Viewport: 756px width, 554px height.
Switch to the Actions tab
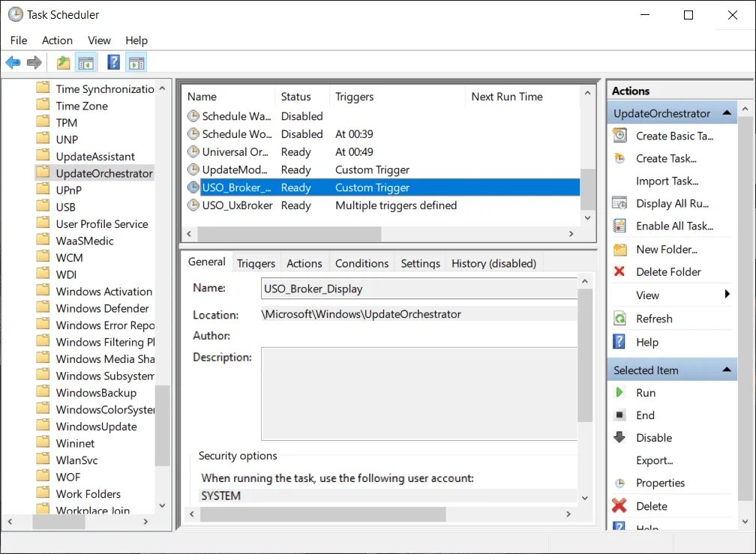pyautogui.click(x=304, y=263)
